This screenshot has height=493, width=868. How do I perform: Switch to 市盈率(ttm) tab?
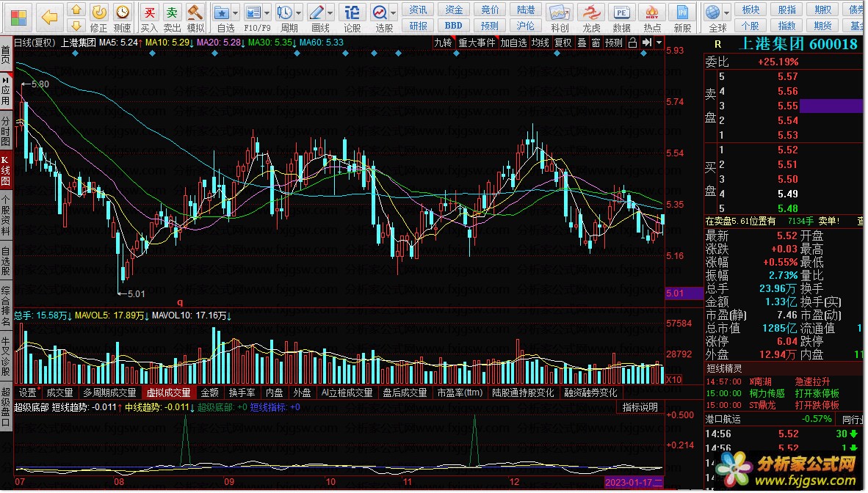(x=460, y=392)
